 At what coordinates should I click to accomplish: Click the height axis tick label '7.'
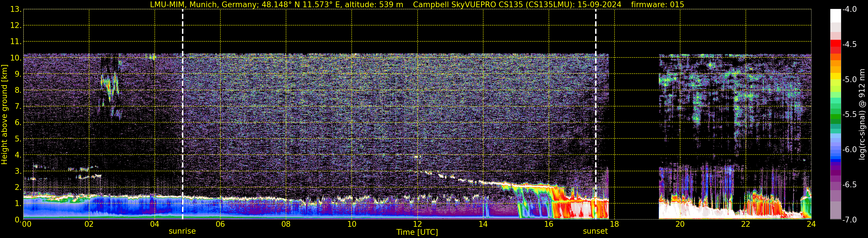[18, 107]
